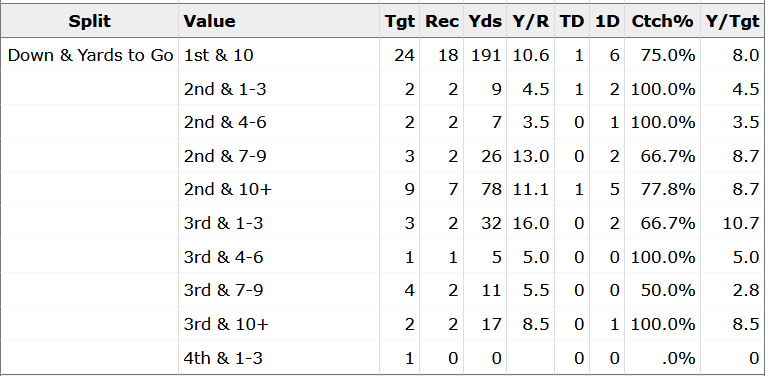
Task: Sort by the Y/Tgt column header
Action: point(732,21)
